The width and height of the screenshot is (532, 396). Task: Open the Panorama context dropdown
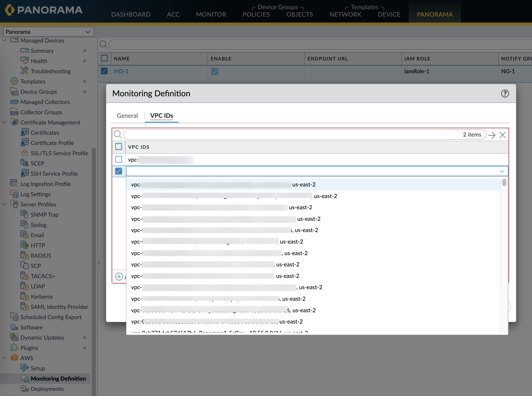[x=48, y=32]
